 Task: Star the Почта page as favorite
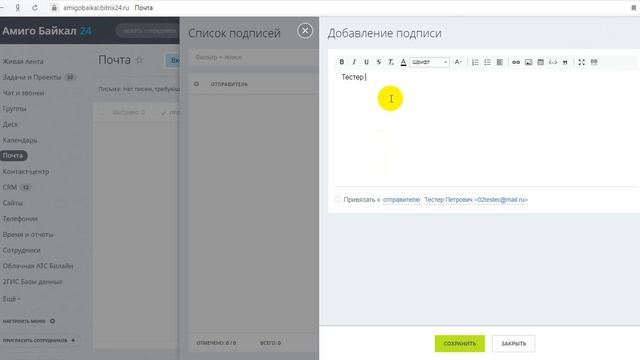139,60
